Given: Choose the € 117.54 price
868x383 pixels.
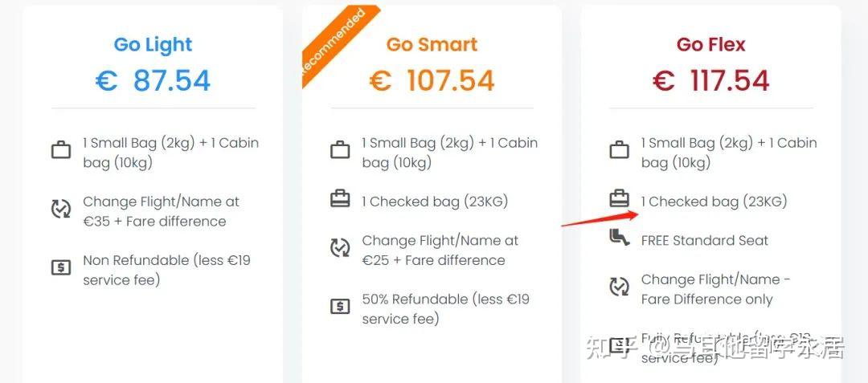Looking at the screenshot, I should [x=710, y=80].
